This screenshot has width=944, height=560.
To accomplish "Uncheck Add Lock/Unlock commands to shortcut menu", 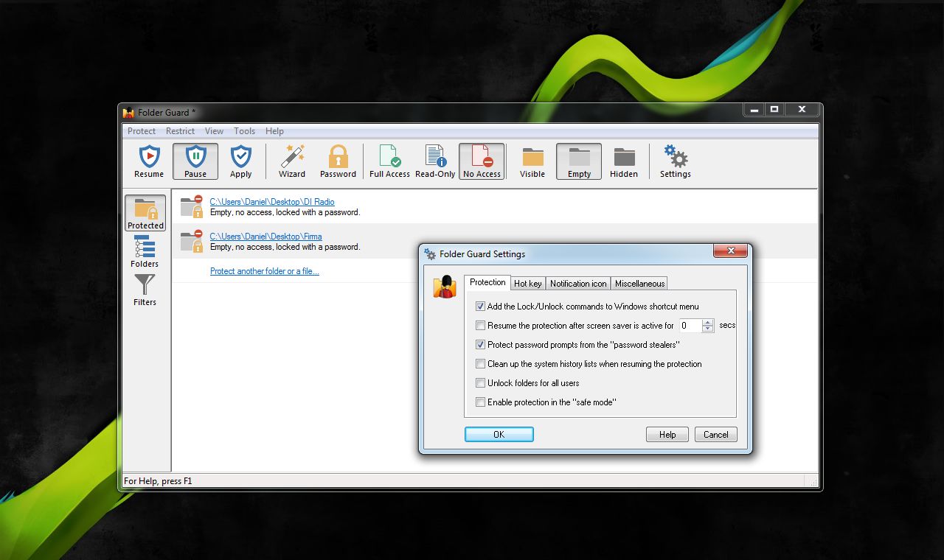I will click(x=481, y=307).
